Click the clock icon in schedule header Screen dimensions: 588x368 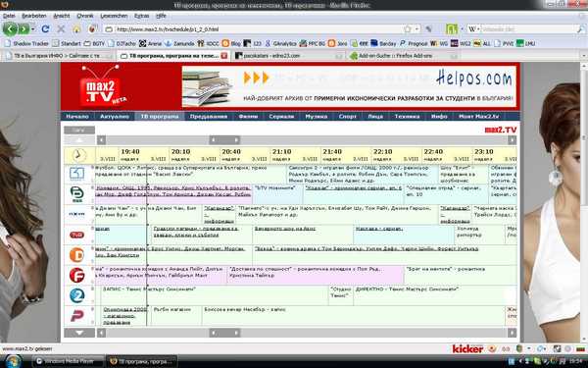[79, 155]
